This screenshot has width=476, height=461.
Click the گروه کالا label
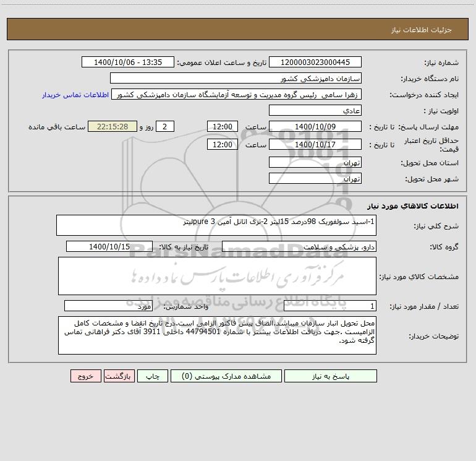[x=444, y=247]
